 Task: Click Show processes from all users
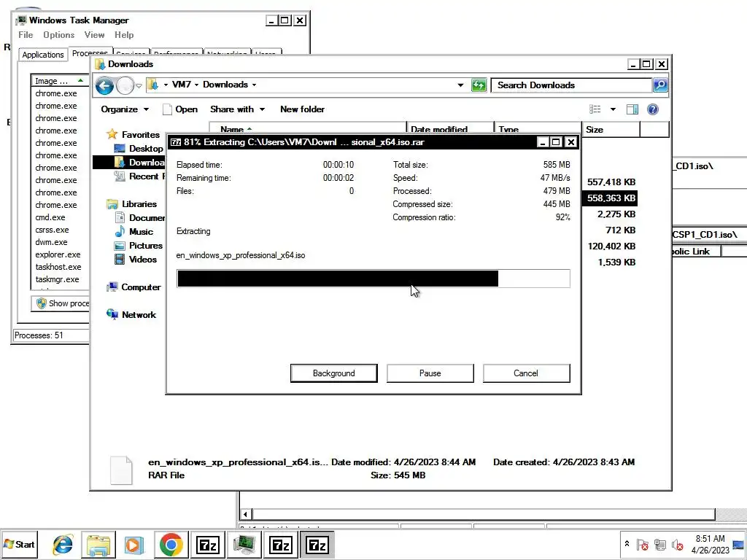coord(61,303)
